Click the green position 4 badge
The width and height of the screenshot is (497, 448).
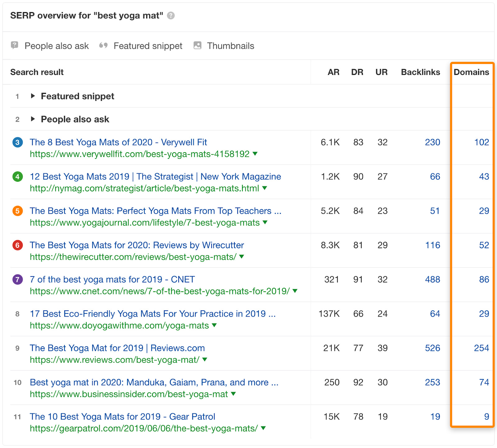pyautogui.click(x=18, y=176)
